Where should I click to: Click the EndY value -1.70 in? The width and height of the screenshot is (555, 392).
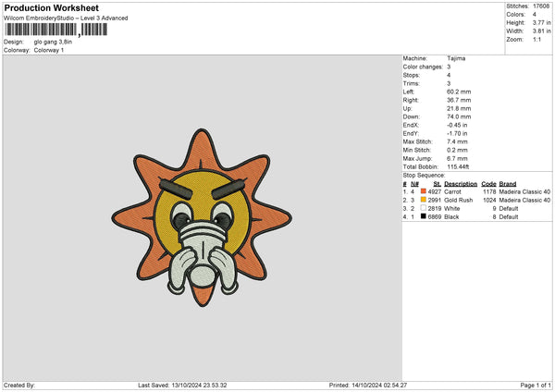(457, 133)
